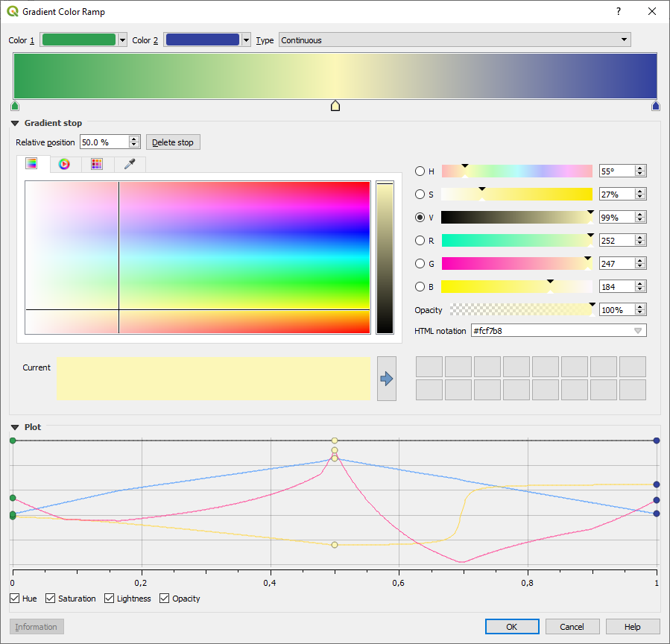Select the S saturation radio button
Screen dimensions: 670x644
pos(420,195)
